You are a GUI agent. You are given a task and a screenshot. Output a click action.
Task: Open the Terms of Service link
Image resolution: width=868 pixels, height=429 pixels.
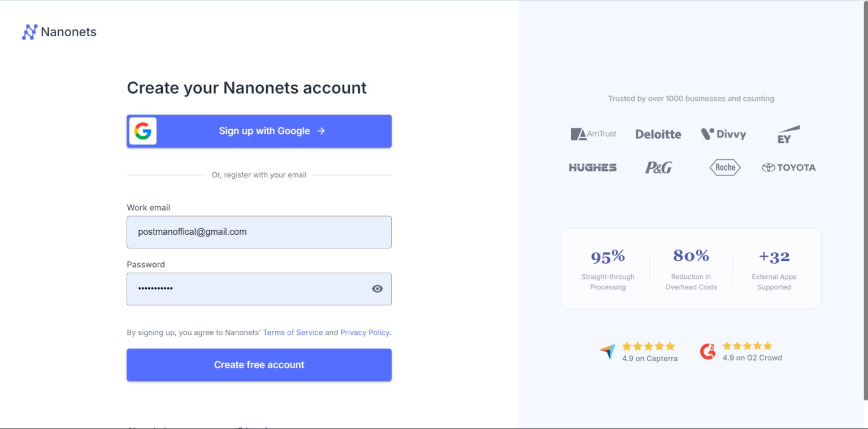tap(293, 332)
